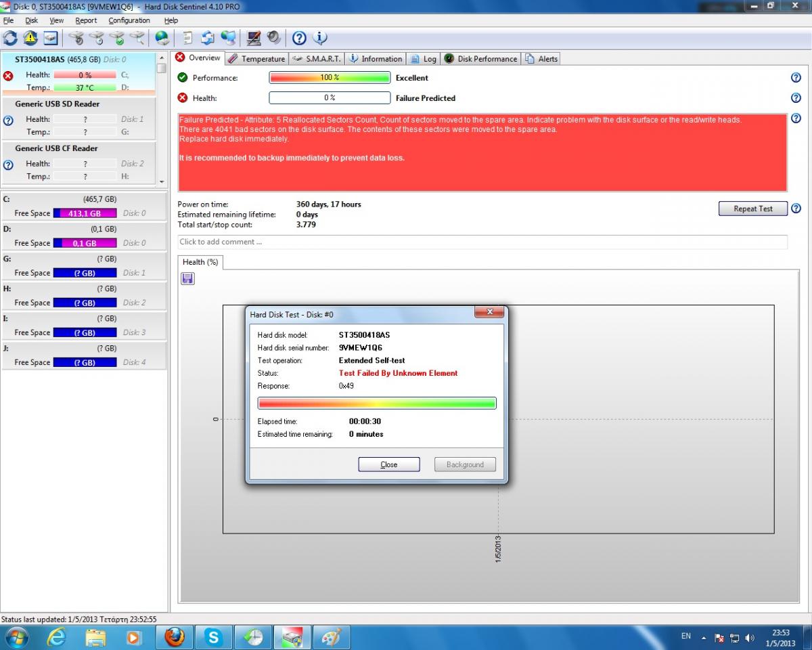This screenshot has height=650, width=812.
Task: Show hidden tray icons arrow
Action: [x=704, y=638]
